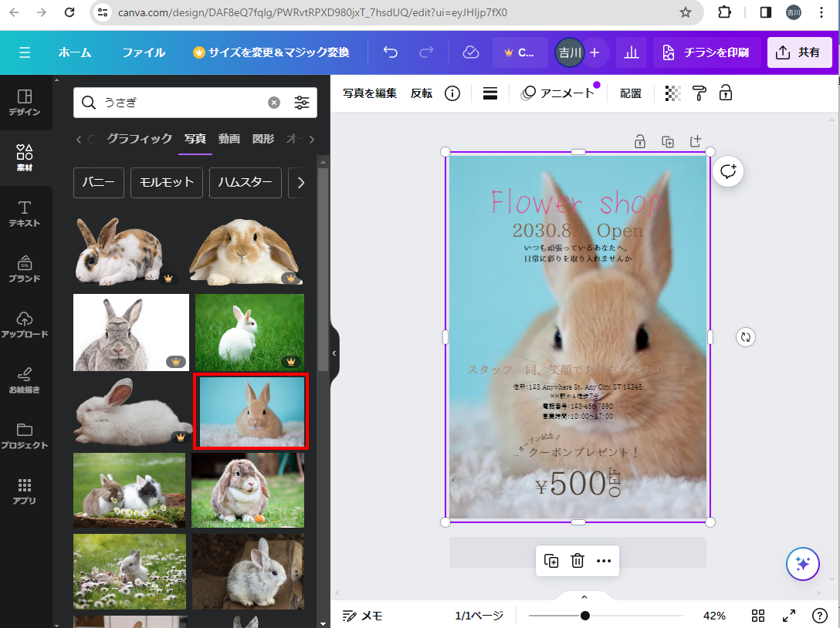Click the Magic assistant sparkle button
Image resolution: width=840 pixels, height=628 pixels.
point(802,564)
